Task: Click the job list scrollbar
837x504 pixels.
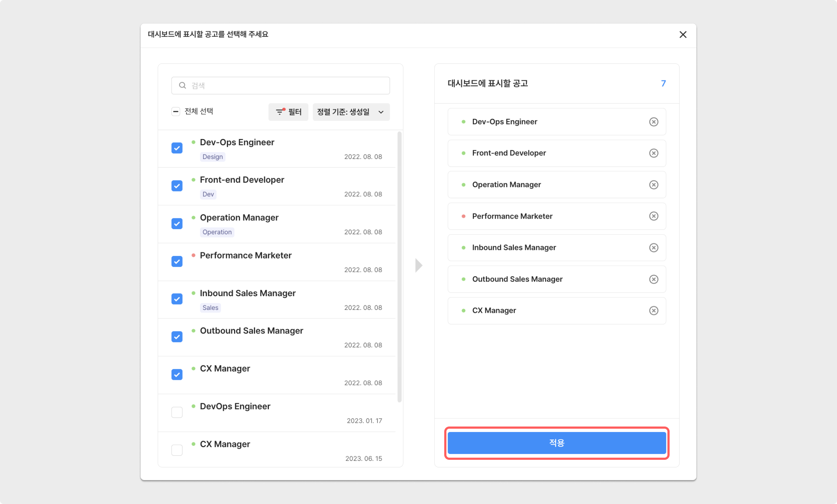Action: 399,266
